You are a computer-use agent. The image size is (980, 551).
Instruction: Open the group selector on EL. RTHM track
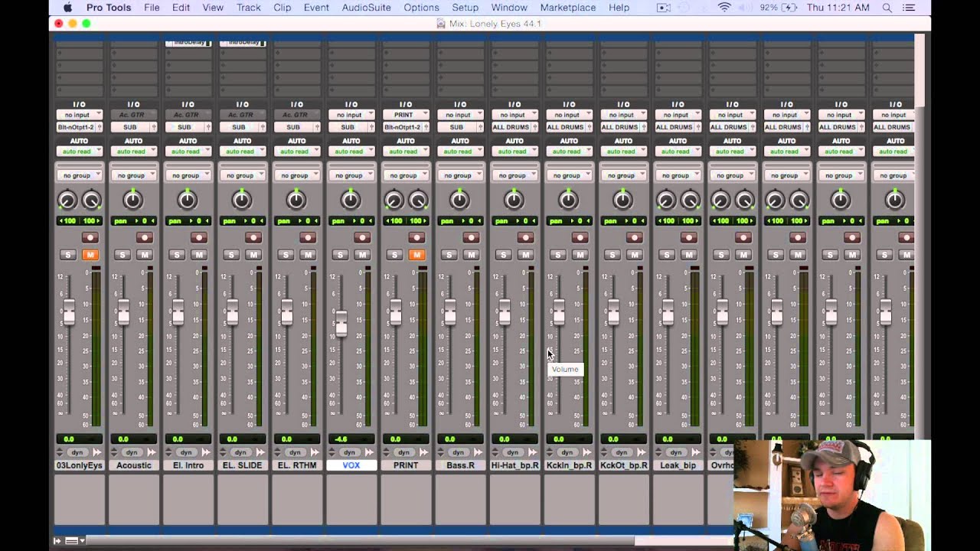coord(296,175)
